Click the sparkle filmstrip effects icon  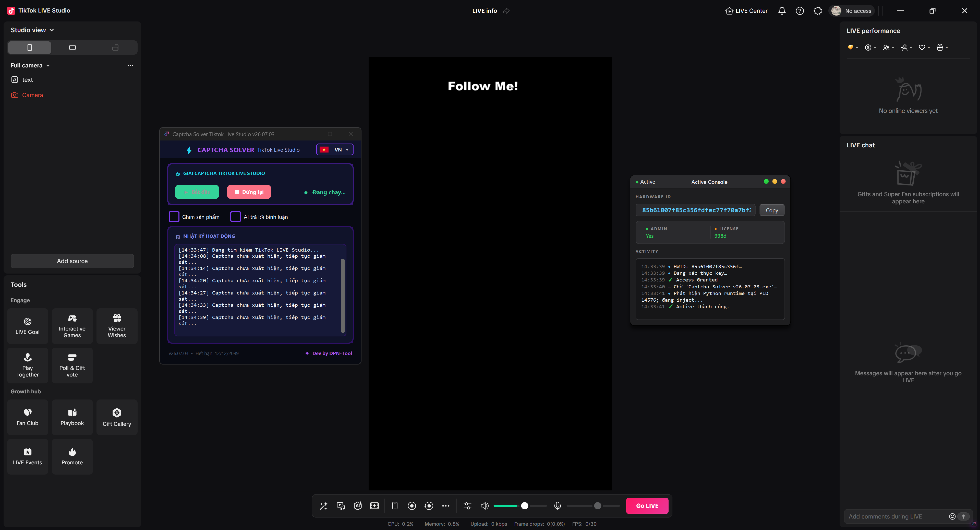coord(374,506)
